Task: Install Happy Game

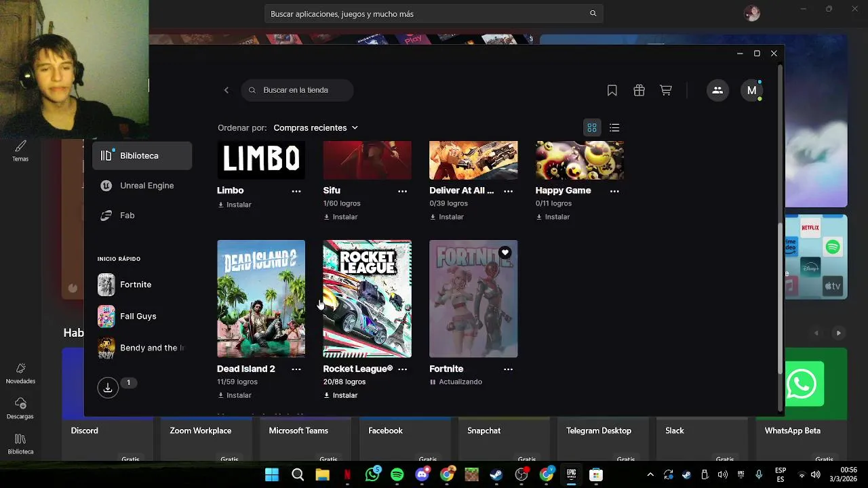Action: (x=553, y=217)
